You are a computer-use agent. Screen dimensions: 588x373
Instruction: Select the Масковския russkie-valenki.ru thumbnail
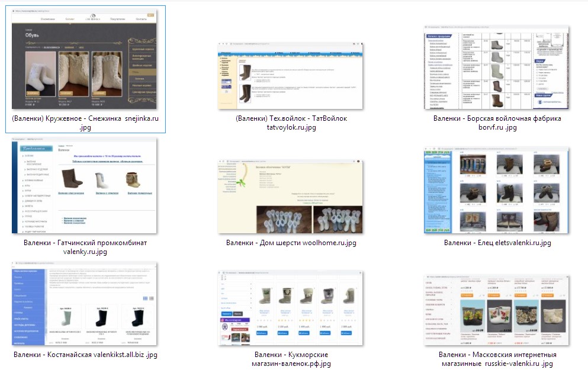pyautogui.click(x=496, y=310)
